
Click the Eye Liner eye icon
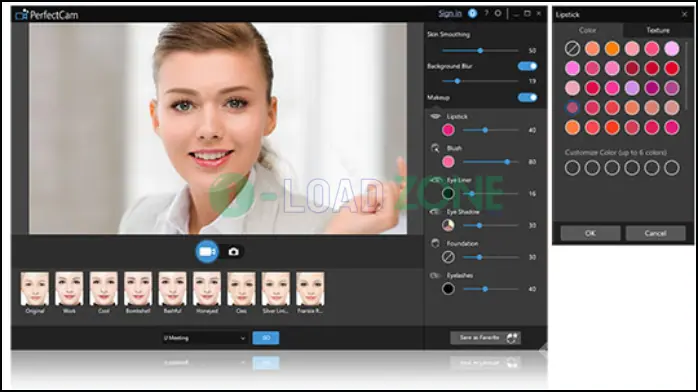point(435,180)
